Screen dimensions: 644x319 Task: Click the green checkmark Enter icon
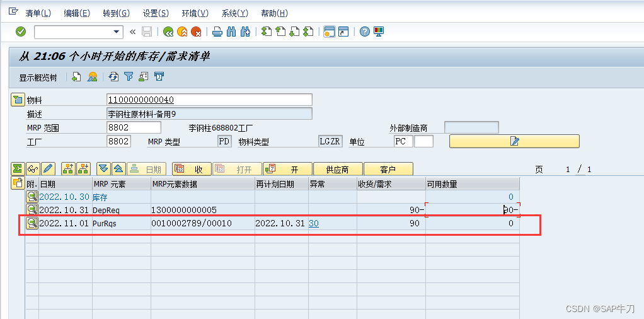[21, 32]
